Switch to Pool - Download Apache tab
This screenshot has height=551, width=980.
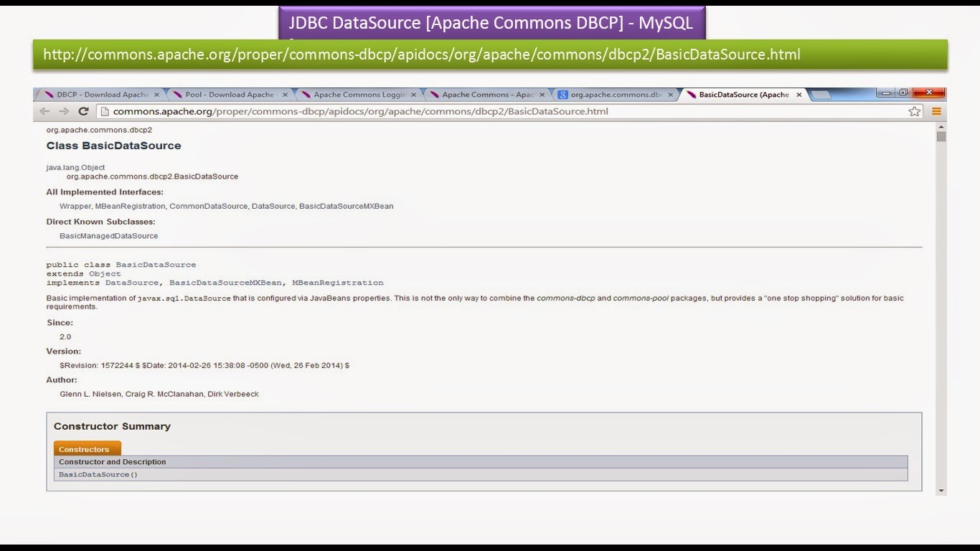point(228,95)
